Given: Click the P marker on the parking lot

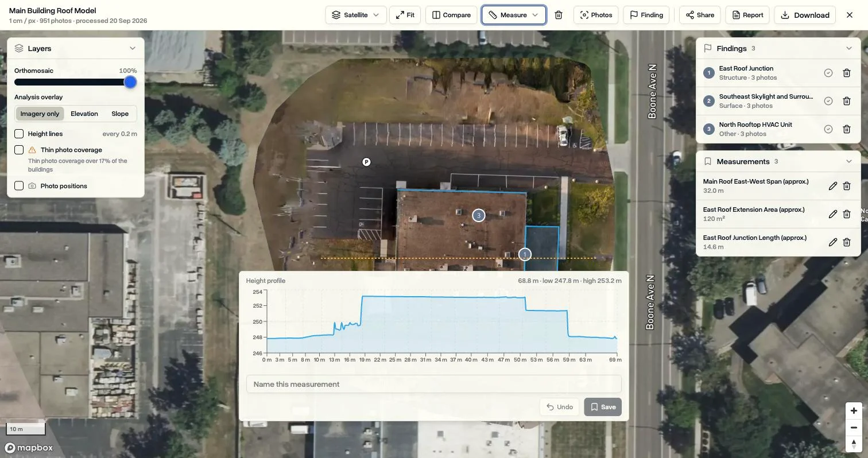Looking at the screenshot, I should click(x=366, y=162).
